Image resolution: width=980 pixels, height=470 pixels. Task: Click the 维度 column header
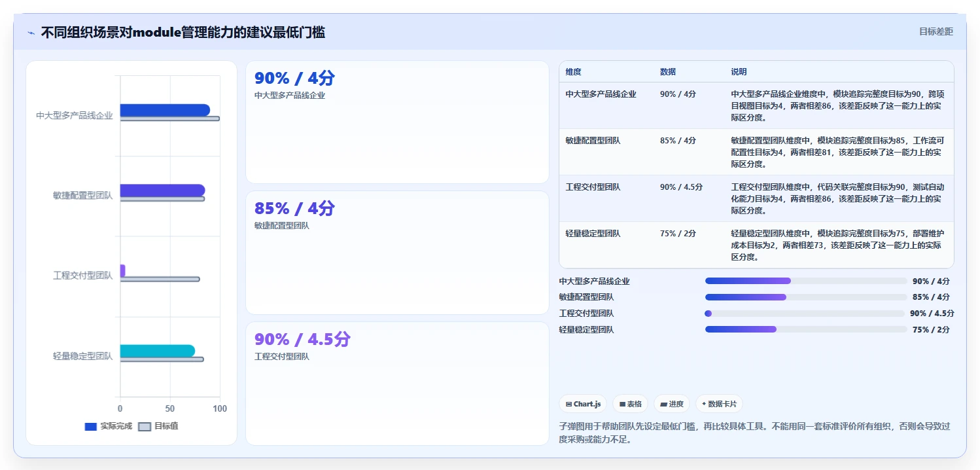[x=574, y=72]
